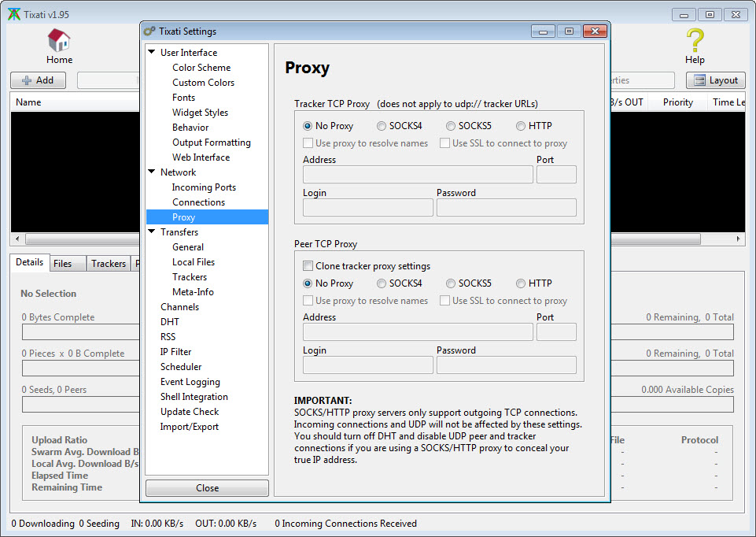756x537 pixels.
Task: Open RSS settings page
Action: pos(168,337)
